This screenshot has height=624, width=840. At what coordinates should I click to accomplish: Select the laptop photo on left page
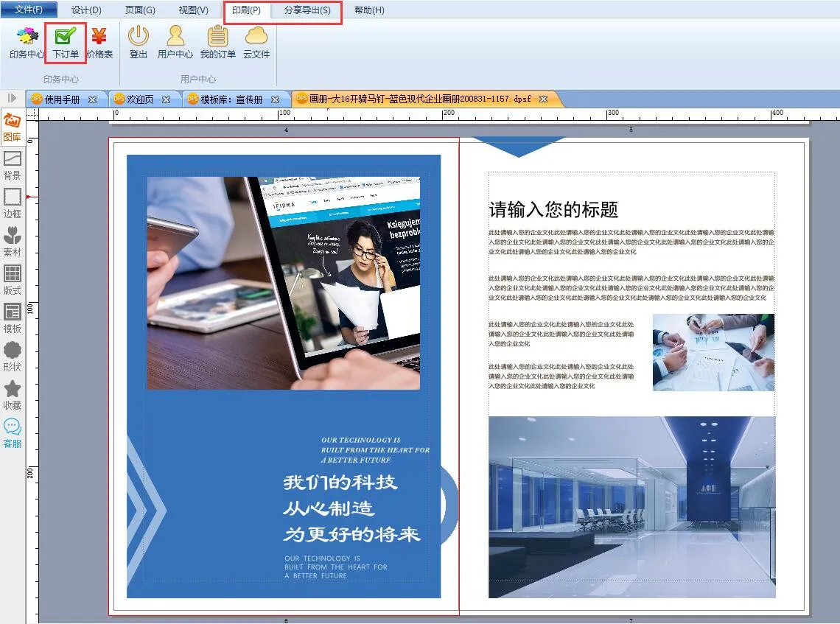284,283
